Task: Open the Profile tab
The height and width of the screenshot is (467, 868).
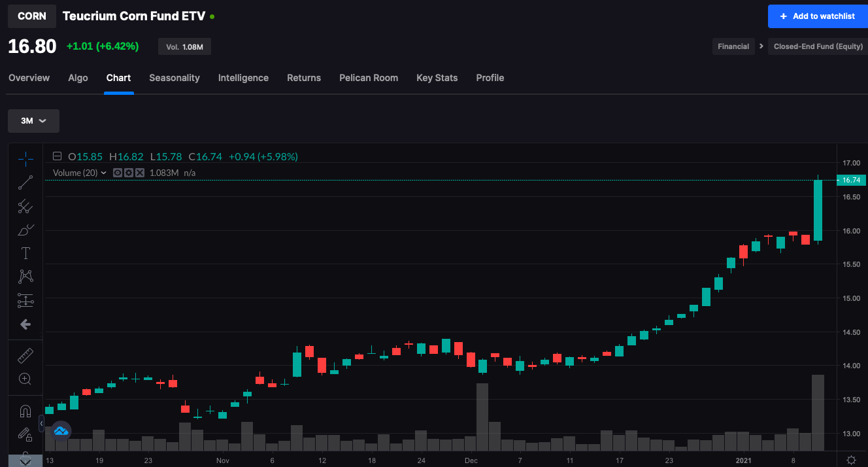Action: (x=490, y=78)
